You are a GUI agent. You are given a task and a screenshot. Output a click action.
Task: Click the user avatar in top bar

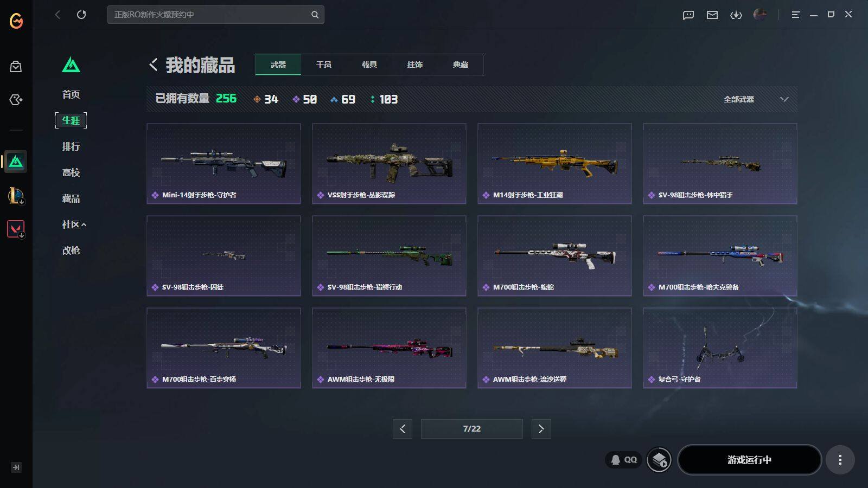tap(760, 15)
